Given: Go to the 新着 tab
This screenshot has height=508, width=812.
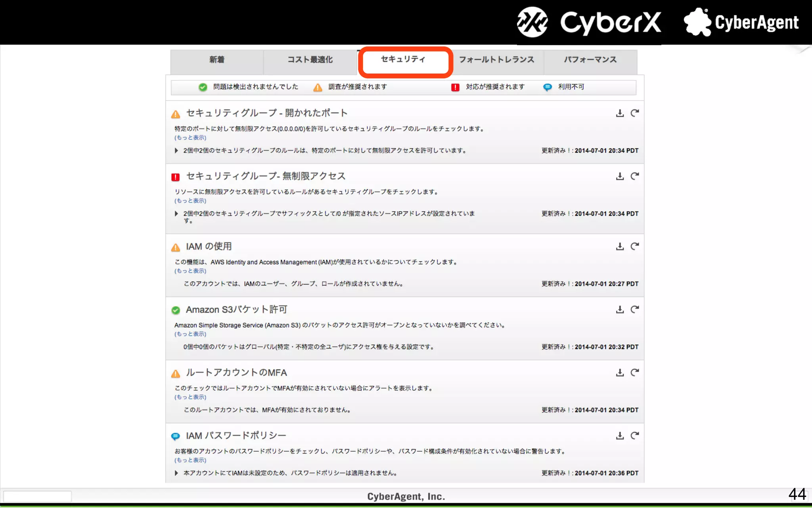Looking at the screenshot, I should pyautogui.click(x=217, y=60).
